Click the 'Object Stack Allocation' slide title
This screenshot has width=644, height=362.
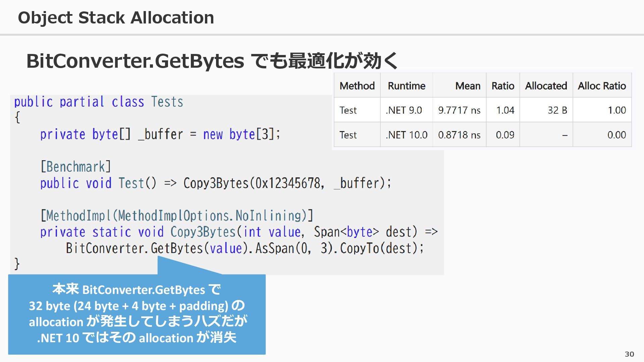click(x=116, y=18)
